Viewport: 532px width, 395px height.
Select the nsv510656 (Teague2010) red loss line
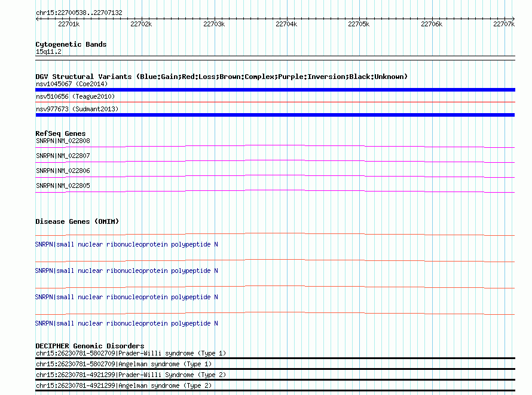tap(275, 102)
